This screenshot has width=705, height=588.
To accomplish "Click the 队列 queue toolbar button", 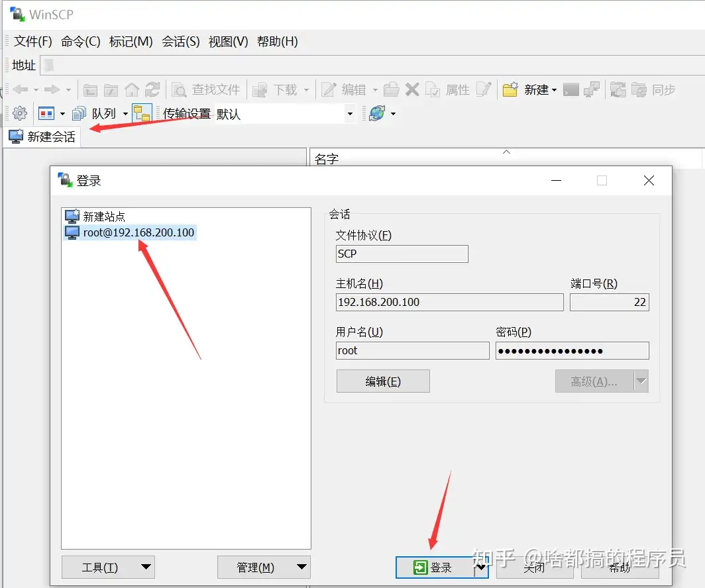I will point(94,114).
